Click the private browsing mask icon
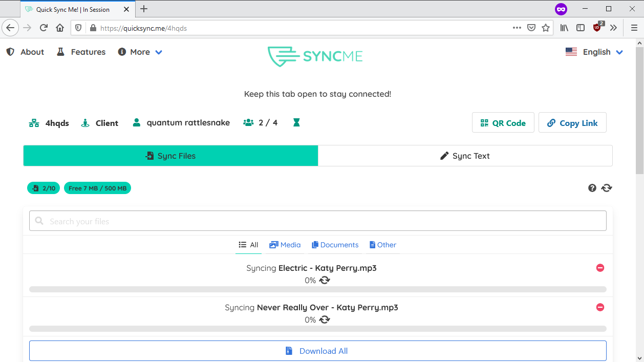Image resolution: width=644 pixels, height=362 pixels. (x=561, y=9)
